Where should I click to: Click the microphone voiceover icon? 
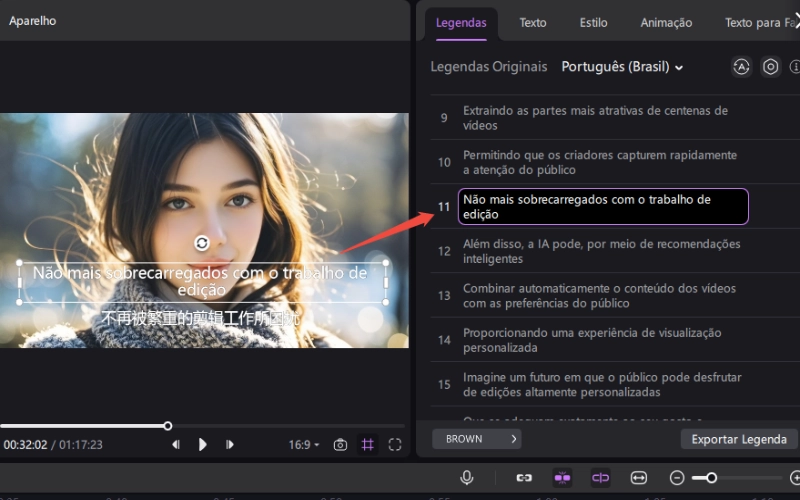pyautogui.click(x=467, y=478)
